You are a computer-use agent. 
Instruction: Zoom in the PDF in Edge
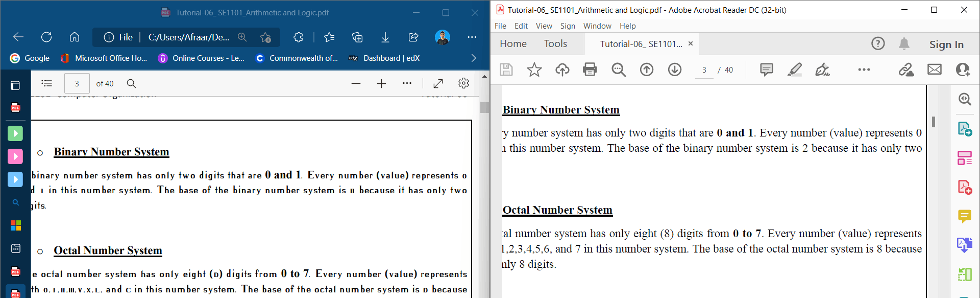(381, 83)
